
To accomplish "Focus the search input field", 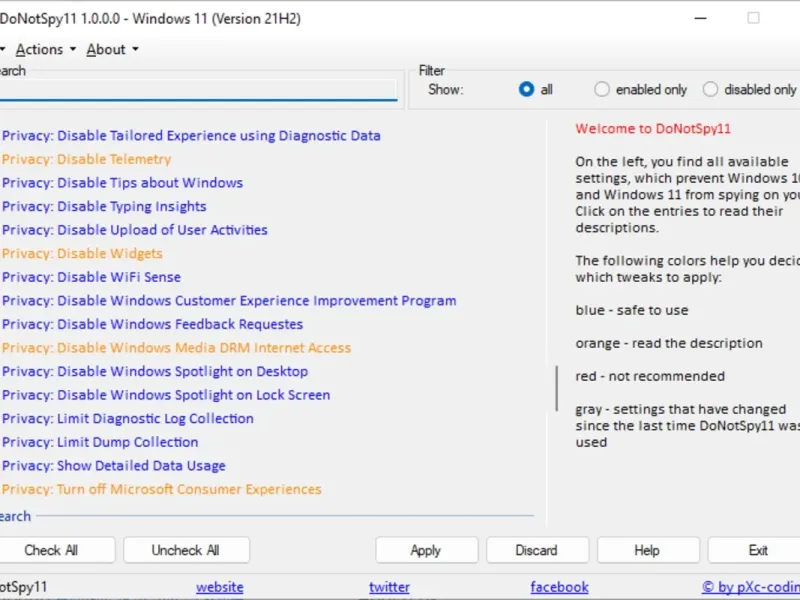I will tap(198, 90).
